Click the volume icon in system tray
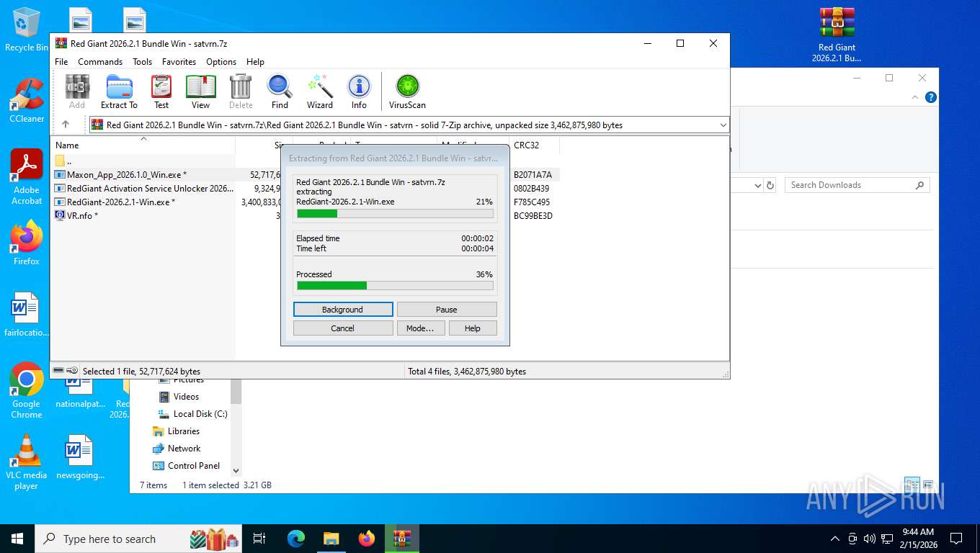Viewport: 980px width, 553px height. (869, 539)
